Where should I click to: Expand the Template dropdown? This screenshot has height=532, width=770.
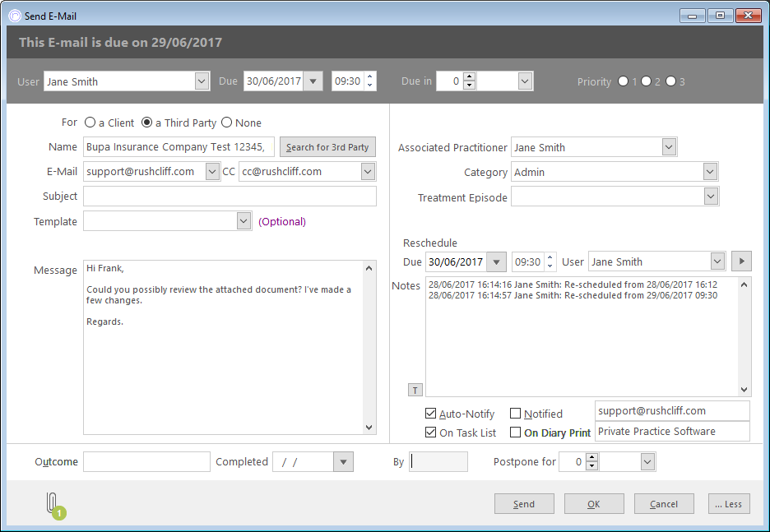pyautogui.click(x=244, y=221)
